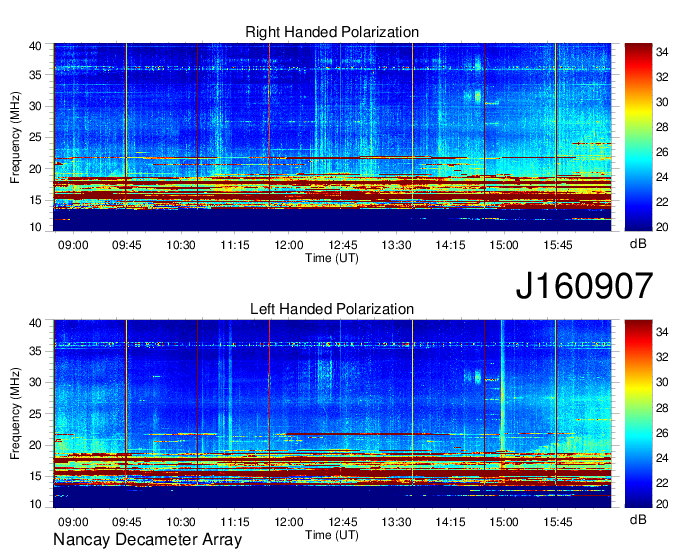Click inside the Right Handed Polarization spectrogram

click(332, 137)
